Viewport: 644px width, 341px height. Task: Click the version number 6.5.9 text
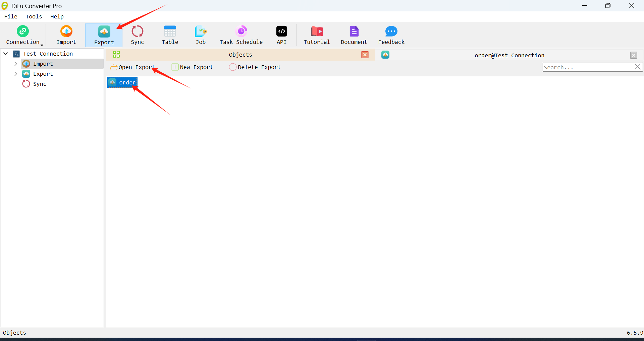pos(635,333)
